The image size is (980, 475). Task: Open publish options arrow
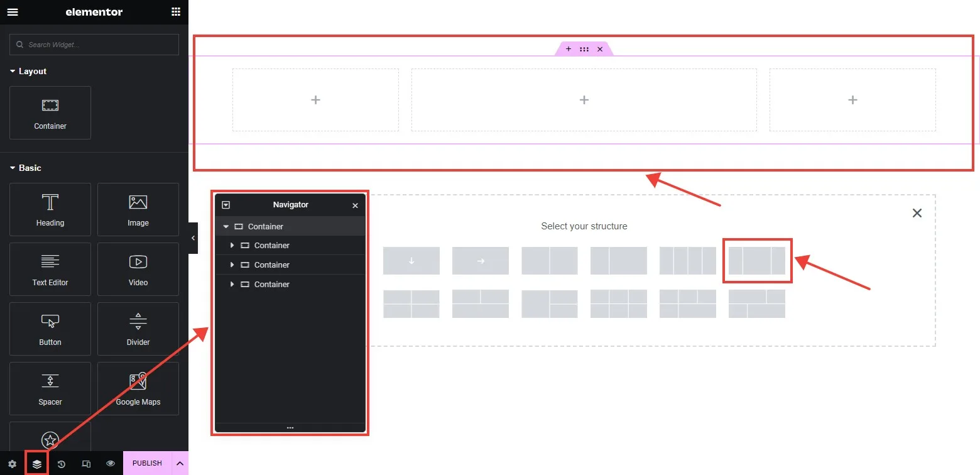(180, 464)
